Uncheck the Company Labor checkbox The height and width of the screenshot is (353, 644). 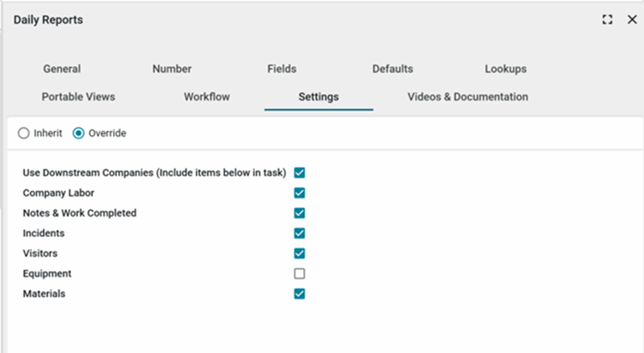click(300, 193)
